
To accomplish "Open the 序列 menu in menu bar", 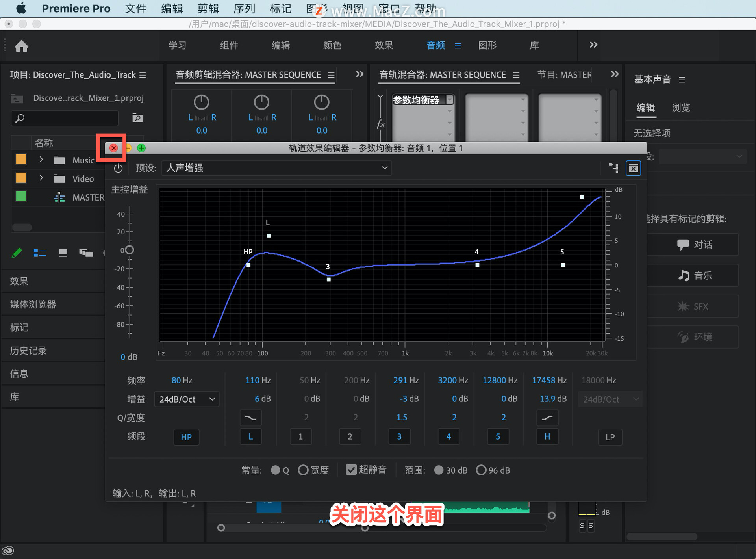I will click(244, 8).
